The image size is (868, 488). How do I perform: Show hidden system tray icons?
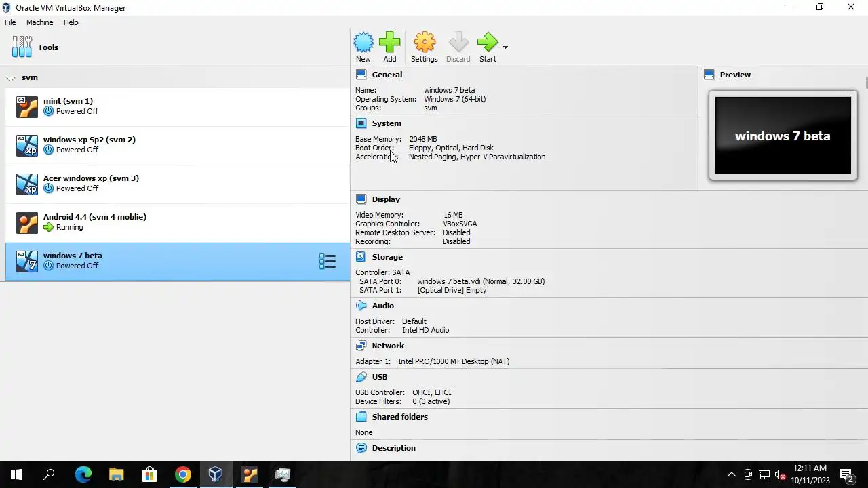click(731, 474)
